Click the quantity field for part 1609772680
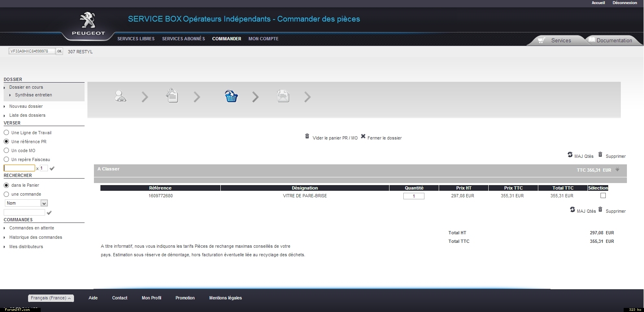 tap(413, 196)
